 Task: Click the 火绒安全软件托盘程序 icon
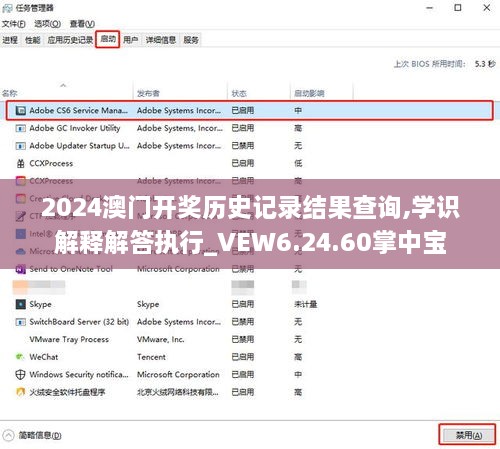(x=21, y=392)
